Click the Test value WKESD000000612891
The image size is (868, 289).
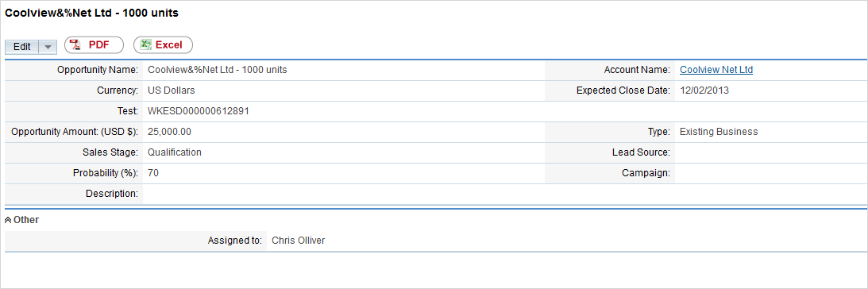[199, 111]
